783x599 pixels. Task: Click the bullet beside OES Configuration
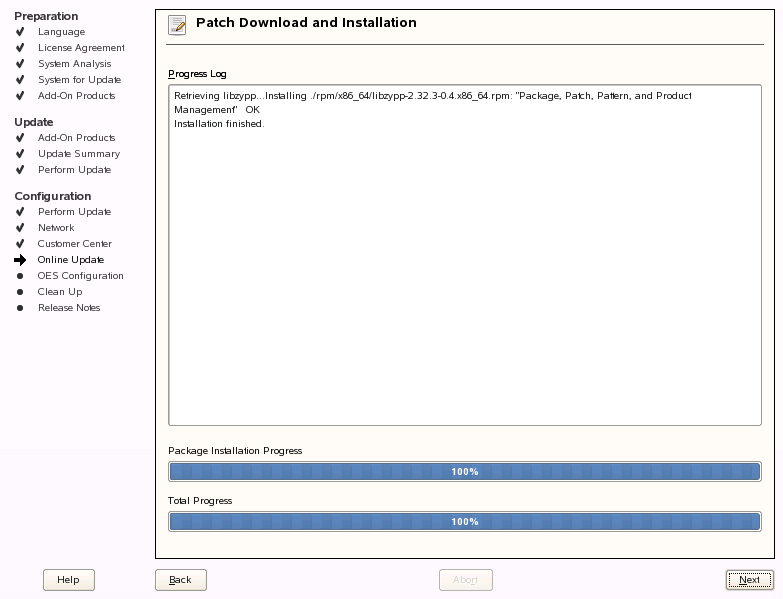coord(20,276)
